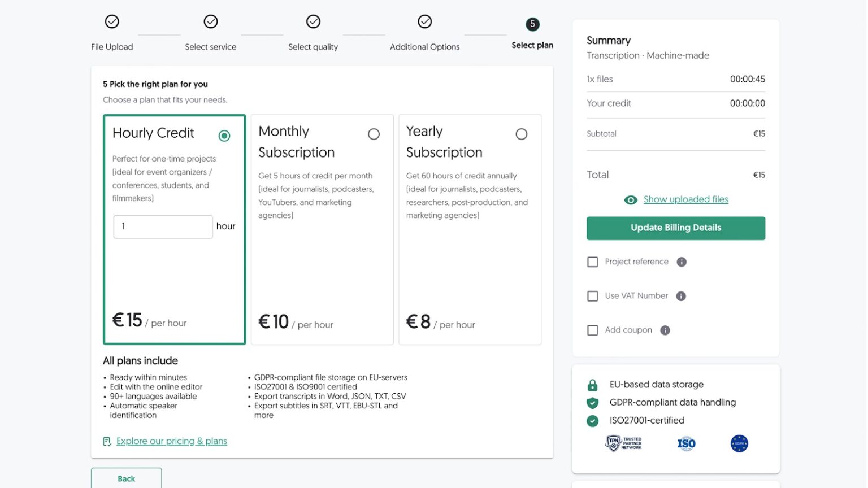Screen dimensions: 868x488
Task: Click the Update Billing Details button
Action: 675,228
